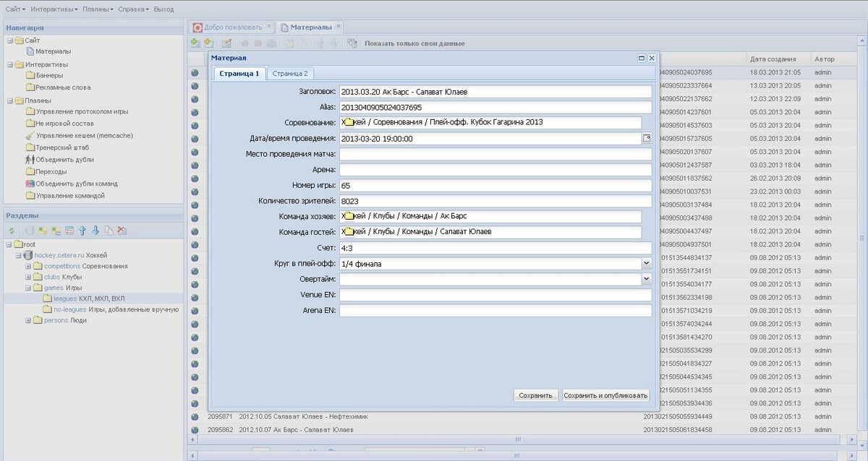Click the delete section icon with red X

122,231
